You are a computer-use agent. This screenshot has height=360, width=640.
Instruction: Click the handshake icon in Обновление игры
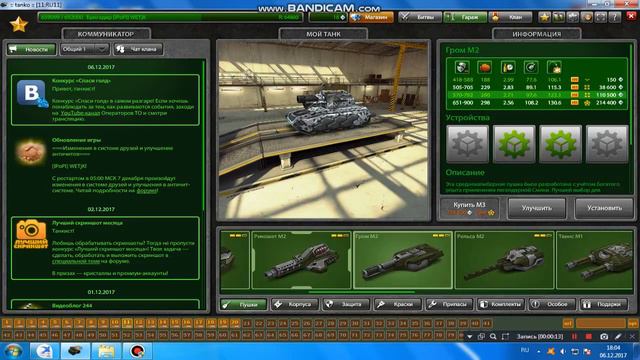click(x=30, y=152)
